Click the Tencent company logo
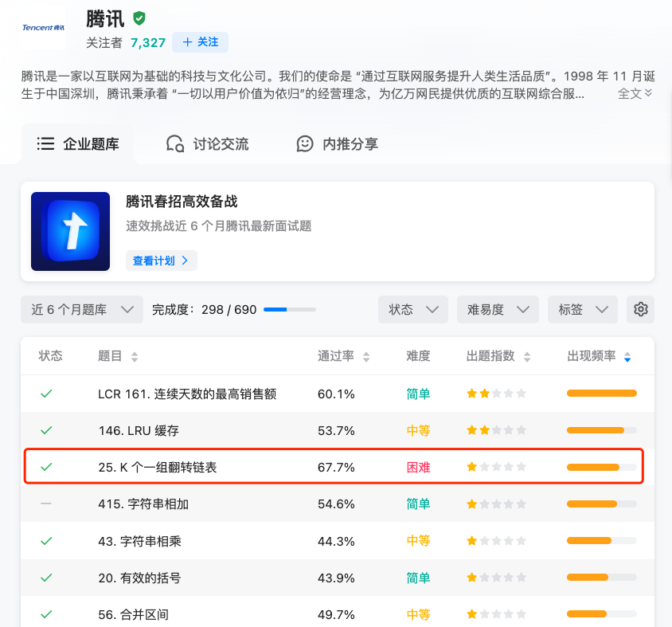Screen dimensions: 672x627 43,28
